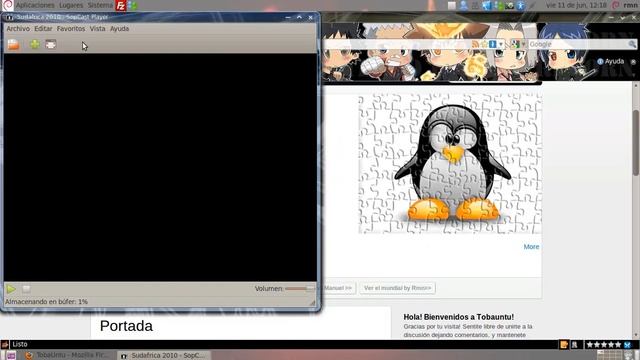Click the Portada heading on the webpage
The image size is (640, 360).
click(x=126, y=326)
